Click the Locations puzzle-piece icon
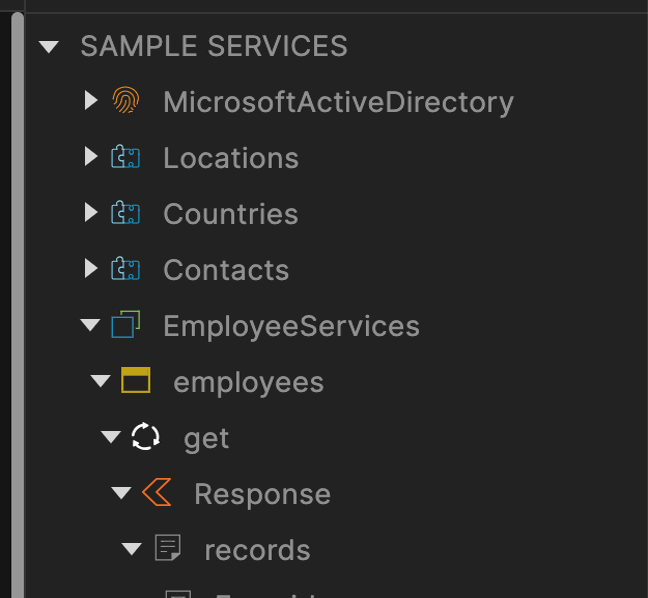This screenshot has width=648, height=598. 125,157
